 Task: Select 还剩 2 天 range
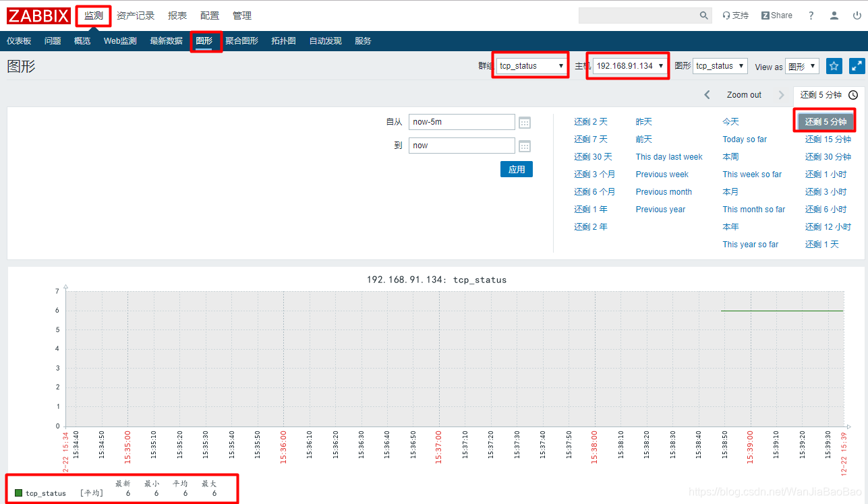(591, 122)
